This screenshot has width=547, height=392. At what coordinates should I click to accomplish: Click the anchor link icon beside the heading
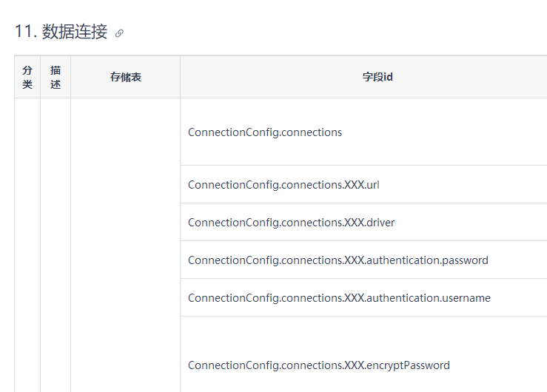[x=119, y=33]
